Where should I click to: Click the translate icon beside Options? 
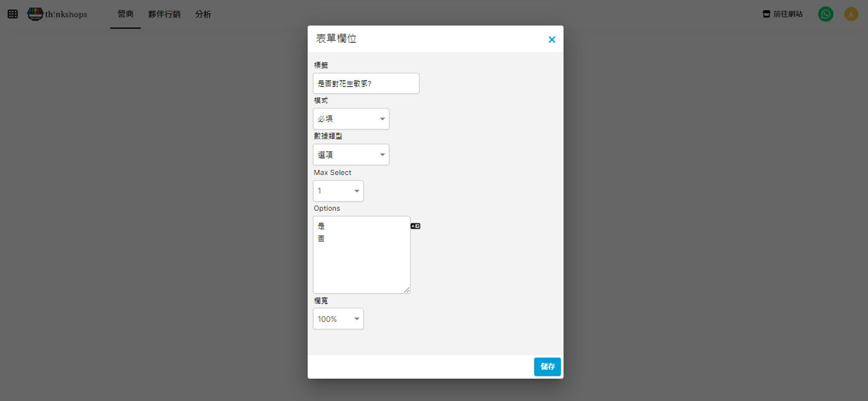point(415,226)
